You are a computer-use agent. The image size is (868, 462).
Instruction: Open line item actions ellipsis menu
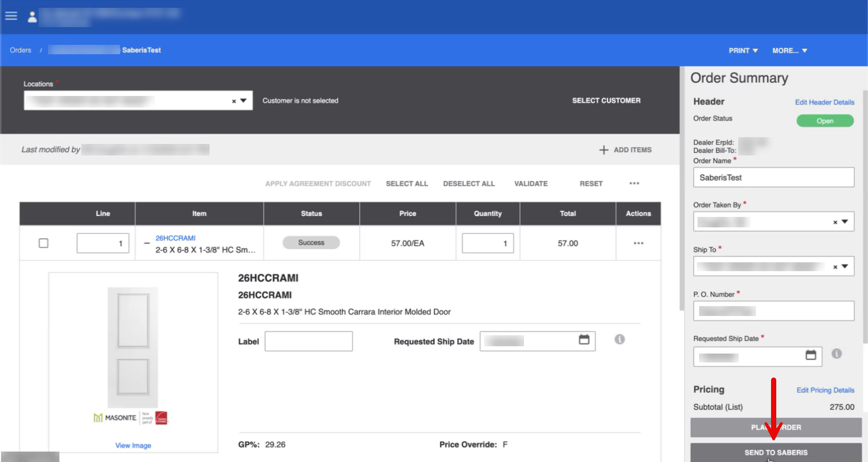(638, 244)
